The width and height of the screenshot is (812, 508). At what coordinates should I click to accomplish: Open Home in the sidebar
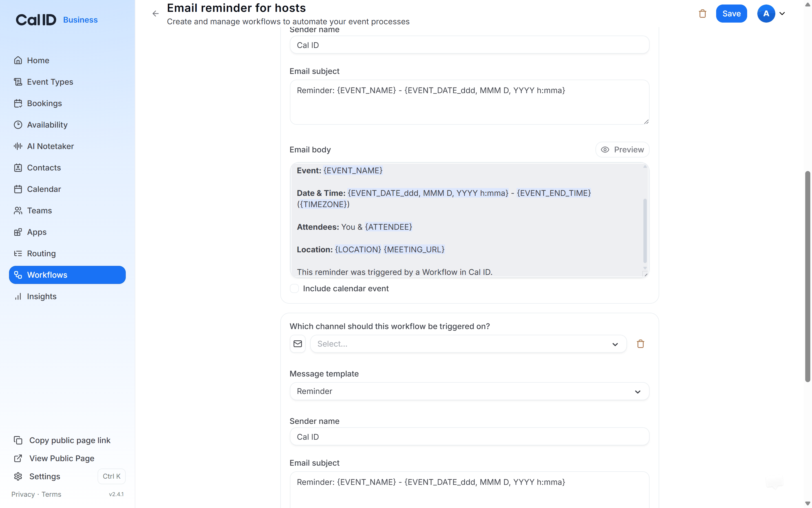coord(67,60)
